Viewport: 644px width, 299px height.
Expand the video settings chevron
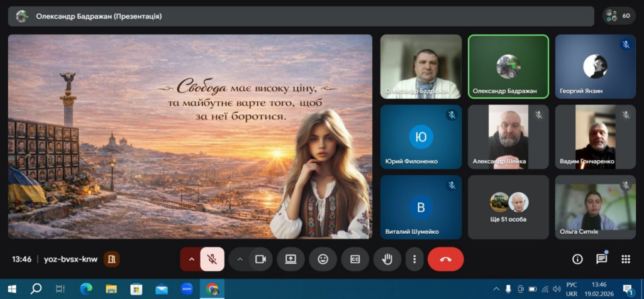(x=240, y=259)
